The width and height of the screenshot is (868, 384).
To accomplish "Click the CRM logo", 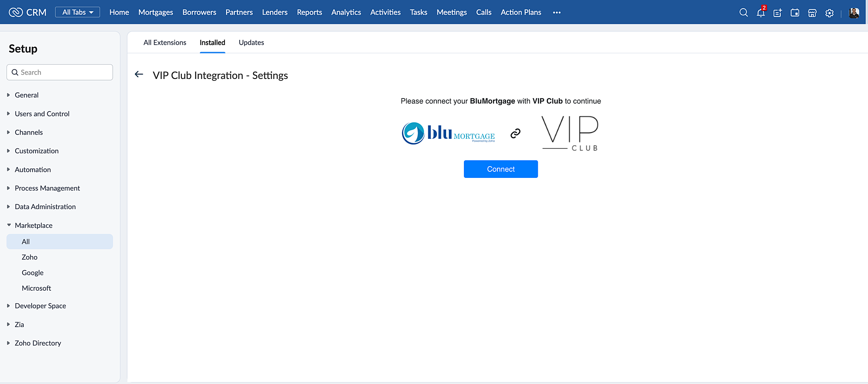I will pos(27,12).
